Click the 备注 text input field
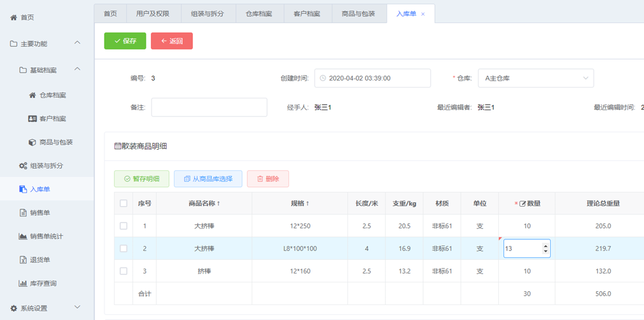This screenshot has height=320, width=644. pos(209,107)
